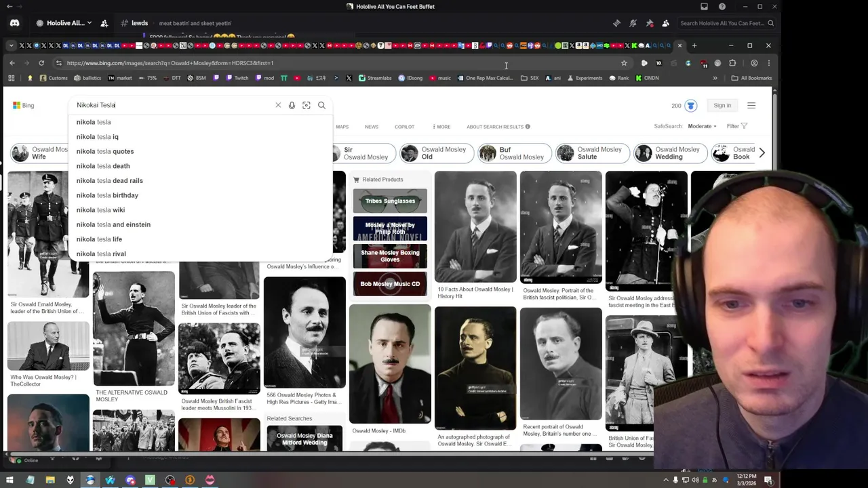This screenshot has height=488, width=868.
Task: Submit search with the magnifier icon
Action: click(x=321, y=105)
